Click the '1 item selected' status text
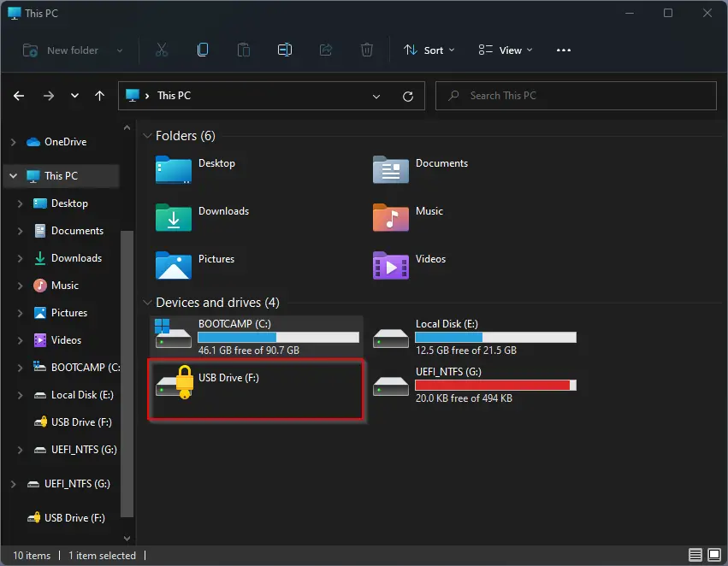 (102, 556)
